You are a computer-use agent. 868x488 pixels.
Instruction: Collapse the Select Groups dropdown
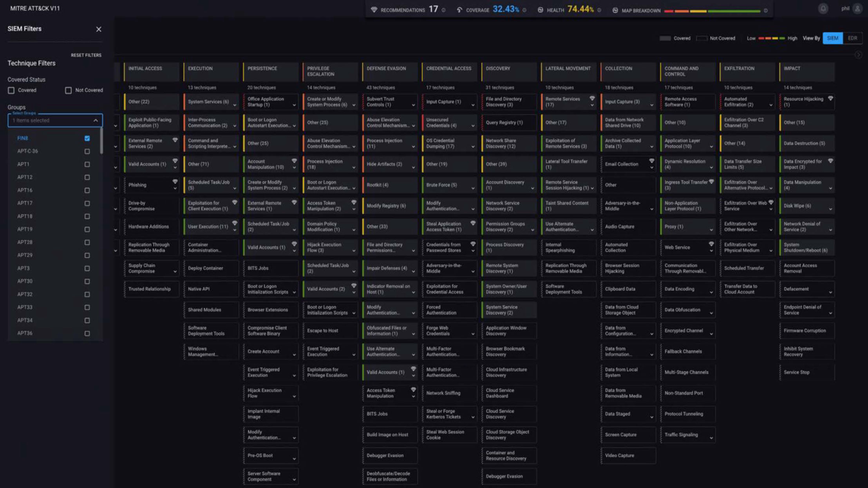[x=96, y=121]
